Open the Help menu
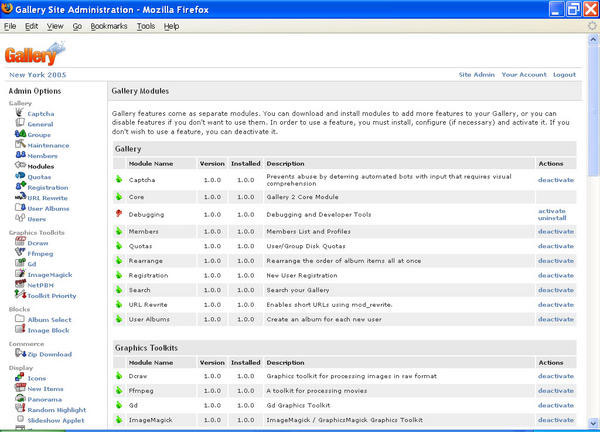The height and width of the screenshot is (432, 600). [x=171, y=26]
